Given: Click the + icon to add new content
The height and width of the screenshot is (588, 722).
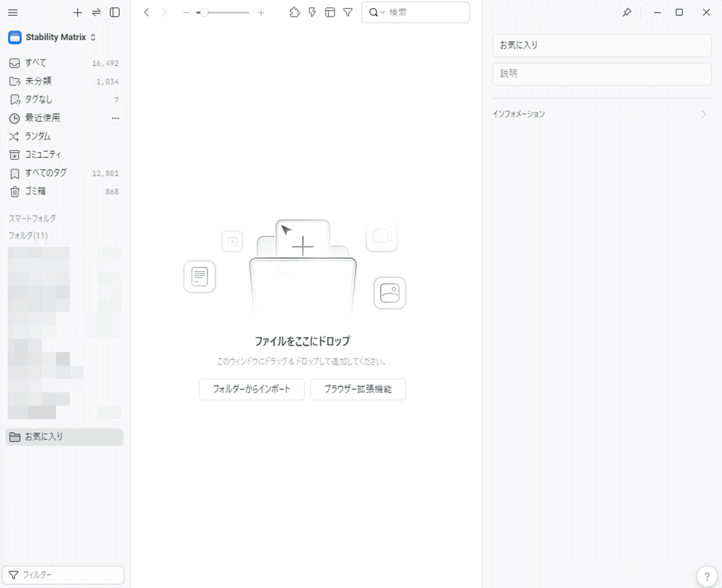Looking at the screenshot, I should pyautogui.click(x=77, y=12).
